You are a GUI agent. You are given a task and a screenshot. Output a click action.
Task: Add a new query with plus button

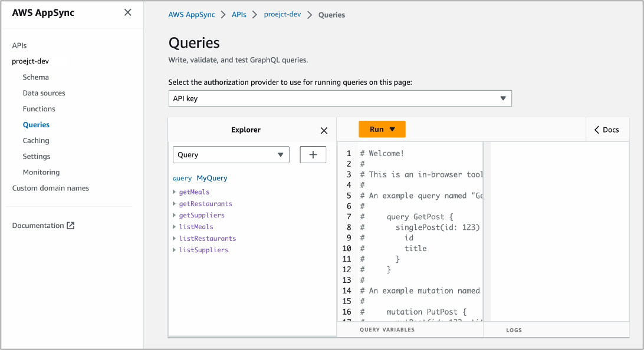point(313,155)
